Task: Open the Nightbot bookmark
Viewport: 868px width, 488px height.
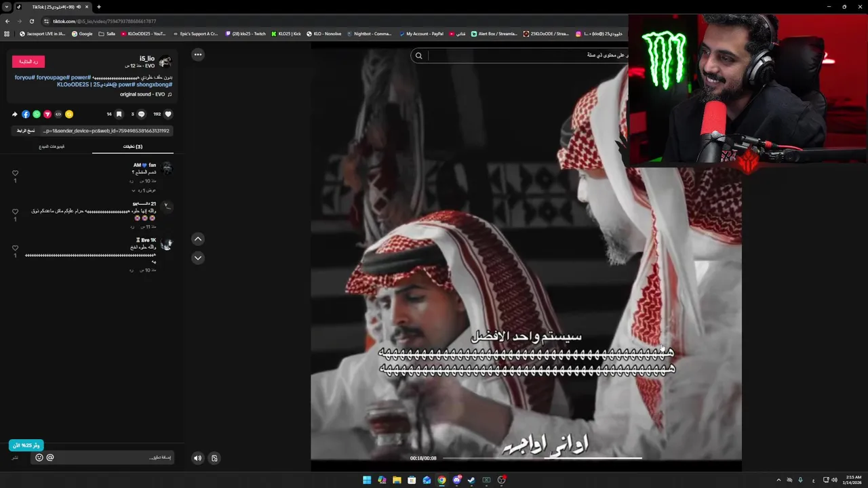Action: [369, 33]
